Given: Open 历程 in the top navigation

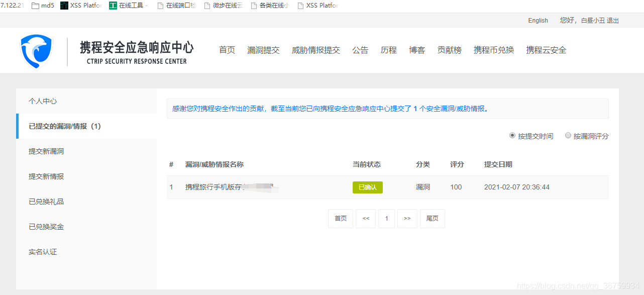Looking at the screenshot, I should 389,50.
